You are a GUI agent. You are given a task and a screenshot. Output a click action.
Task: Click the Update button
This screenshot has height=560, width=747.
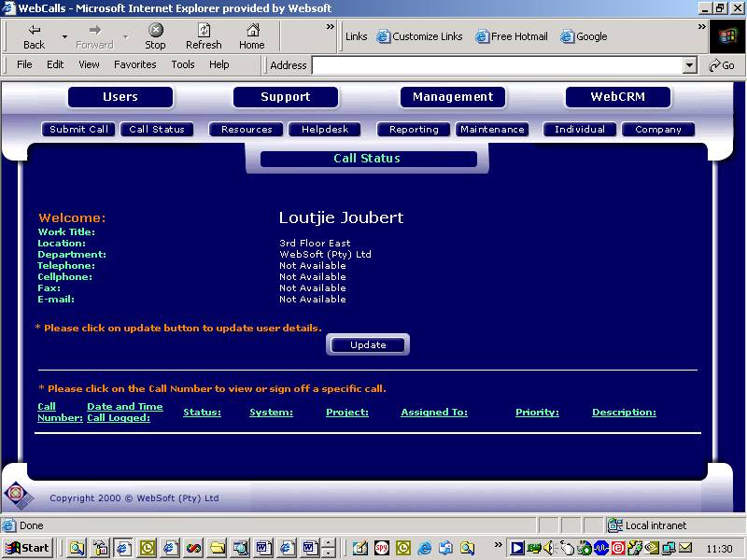tap(368, 344)
